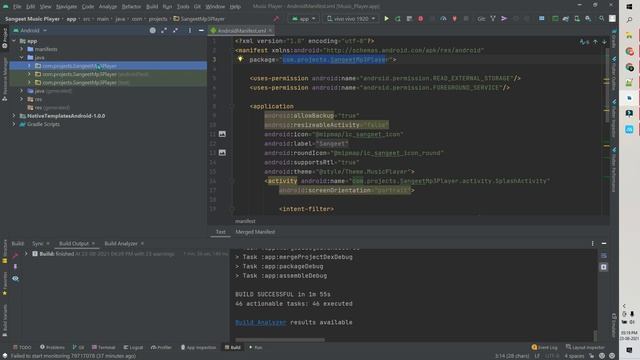Close the AndroidManifest.xml editor tab

coord(270,31)
